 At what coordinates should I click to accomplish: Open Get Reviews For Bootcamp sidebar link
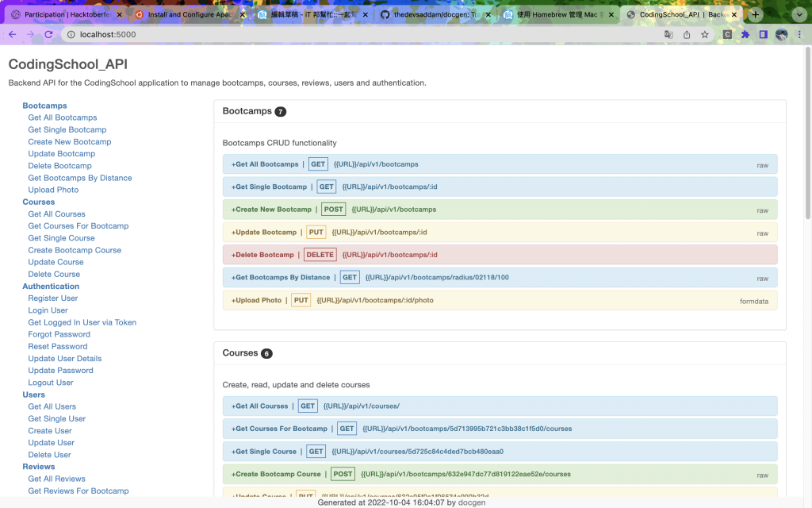click(x=79, y=491)
